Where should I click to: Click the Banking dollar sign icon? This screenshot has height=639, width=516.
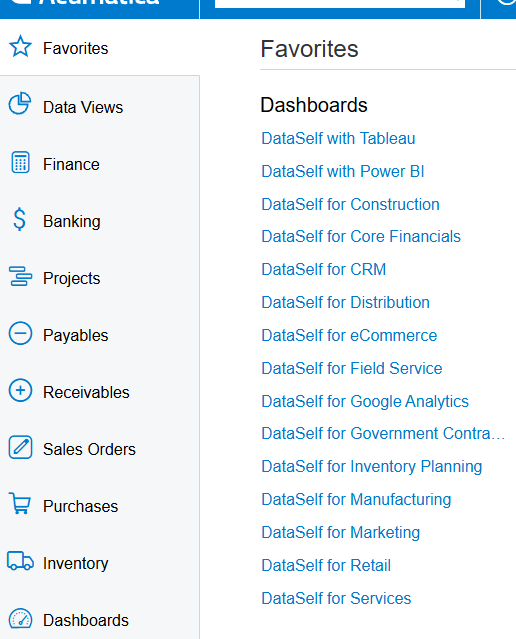(x=20, y=219)
